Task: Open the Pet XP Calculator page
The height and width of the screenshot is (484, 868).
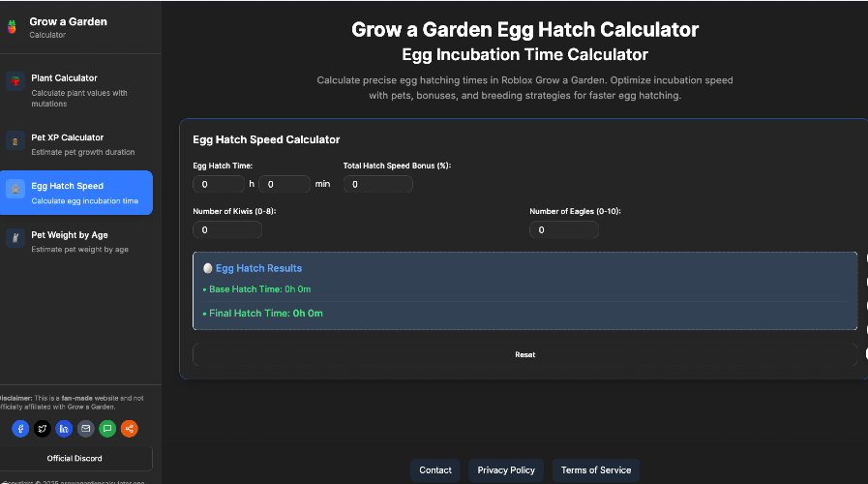Action: [x=76, y=144]
